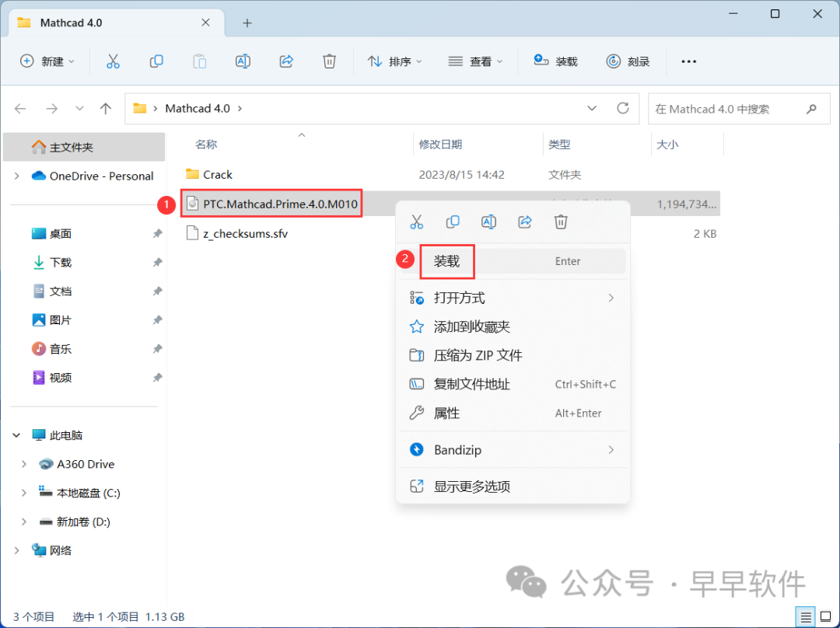840x628 pixels.
Task: Click the Share icon in the context menu
Action: [525, 222]
